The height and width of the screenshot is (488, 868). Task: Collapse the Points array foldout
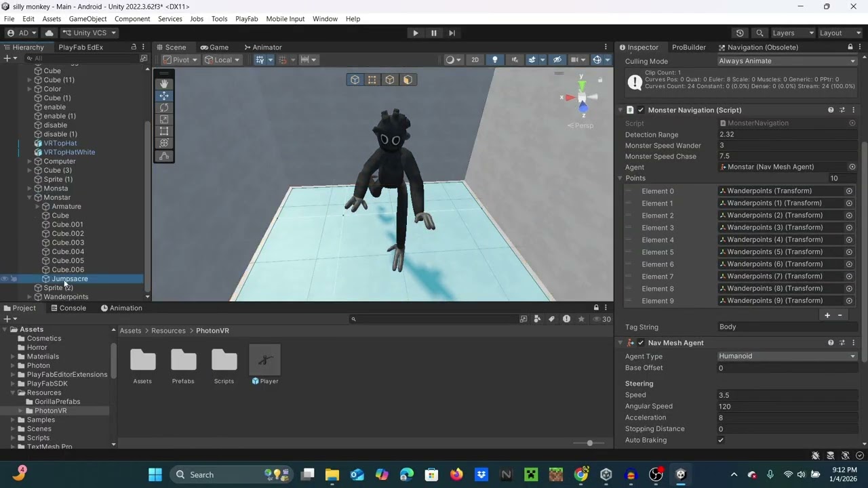tap(620, 178)
